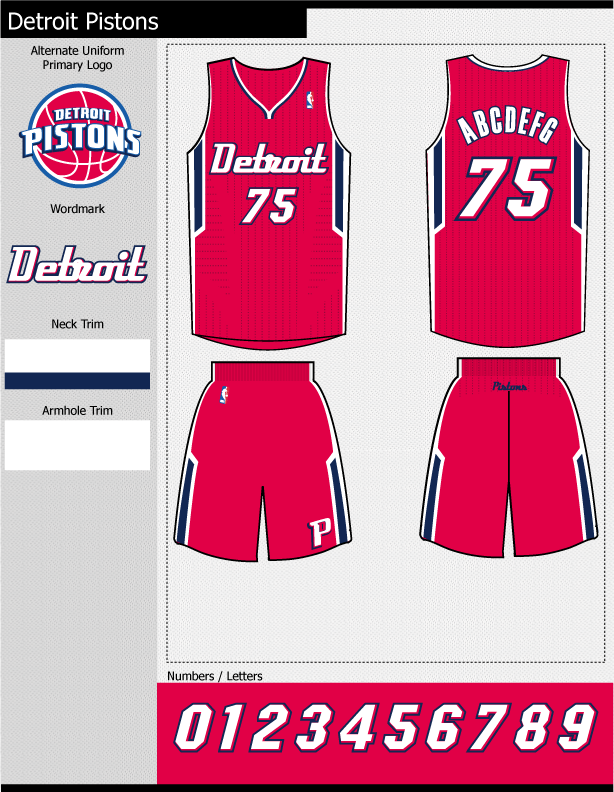Viewport: 614px width, 792px height.
Task: Click the Alternate Uniform Primary Logo label
Action: click(77, 58)
